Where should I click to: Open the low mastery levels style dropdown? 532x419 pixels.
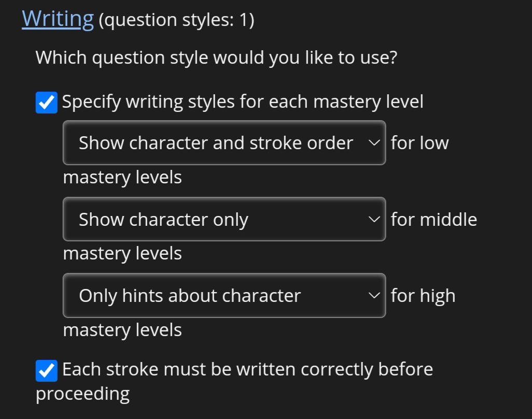point(224,143)
